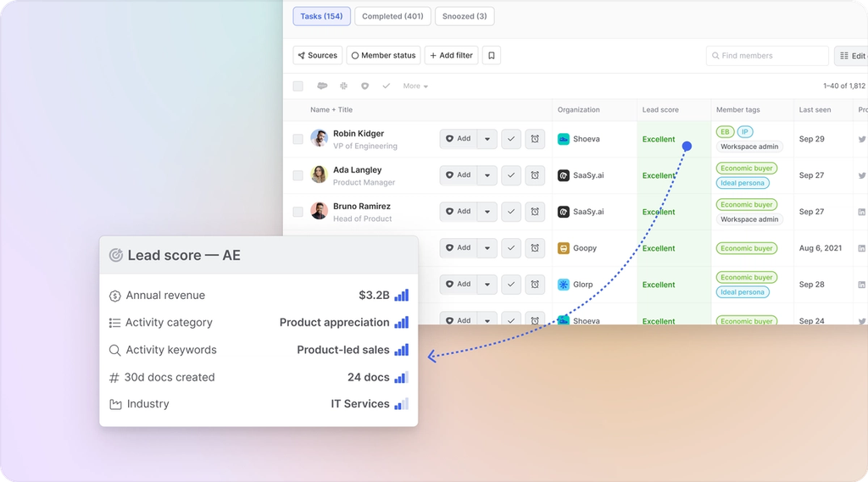Click the Lead score column header
868x482 pixels.
tap(659, 109)
